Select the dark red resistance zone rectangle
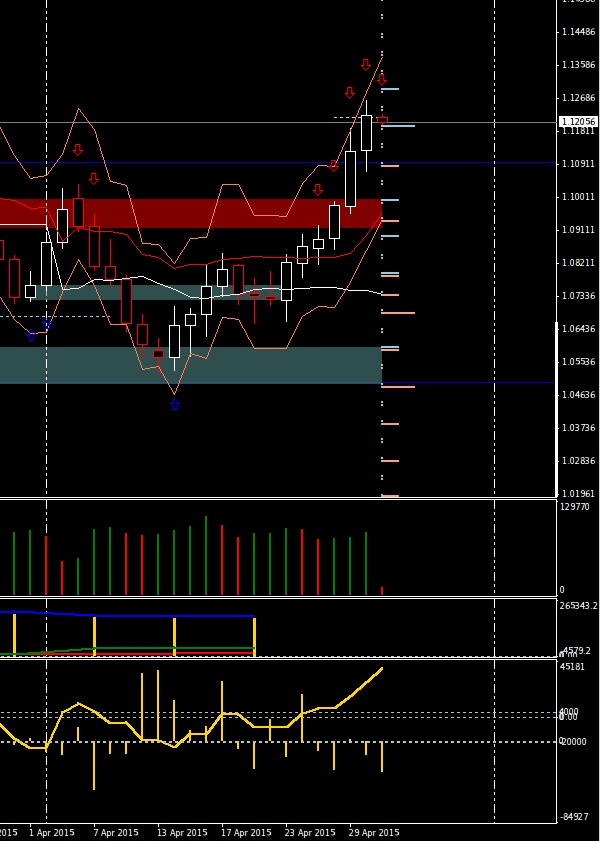This screenshot has height=841, width=600. [x=190, y=213]
